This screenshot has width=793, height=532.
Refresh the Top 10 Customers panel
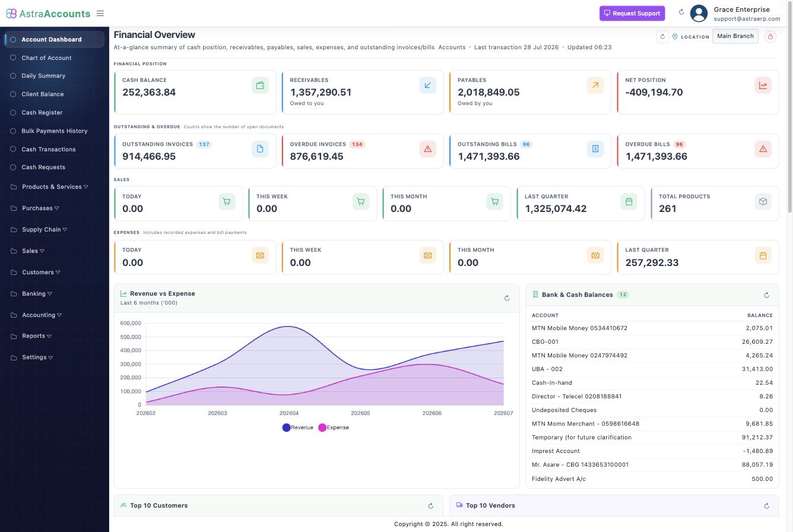point(431,506)
